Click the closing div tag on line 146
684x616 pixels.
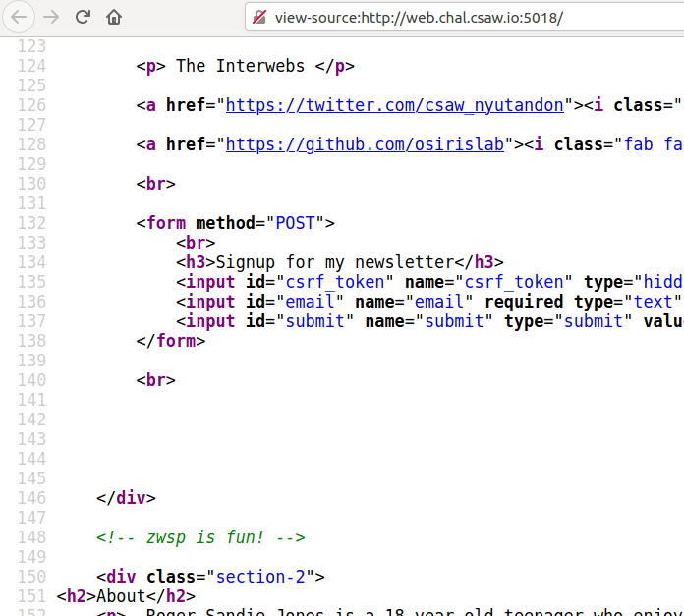tap(126, 498)
